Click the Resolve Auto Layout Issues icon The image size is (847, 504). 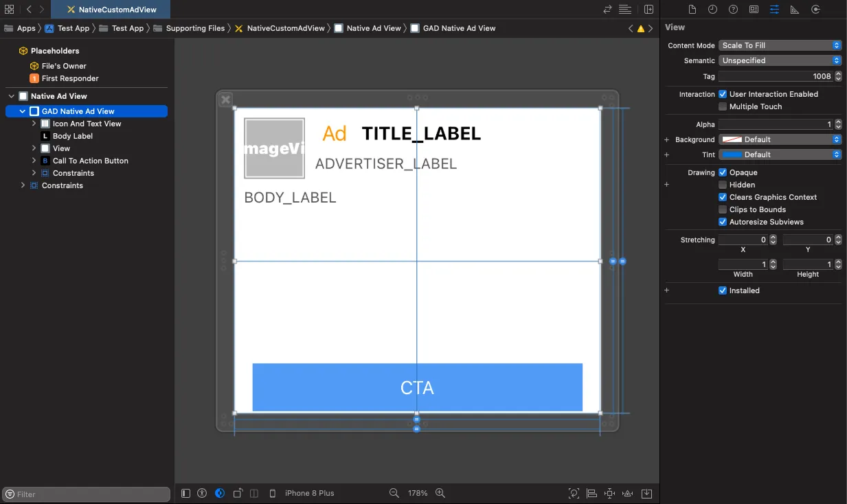627,493
